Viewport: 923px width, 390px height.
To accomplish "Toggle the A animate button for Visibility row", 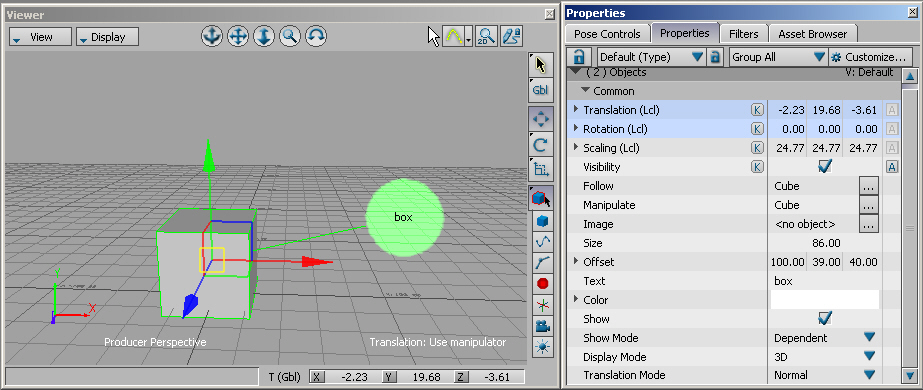I will click(x=892, y=167).
